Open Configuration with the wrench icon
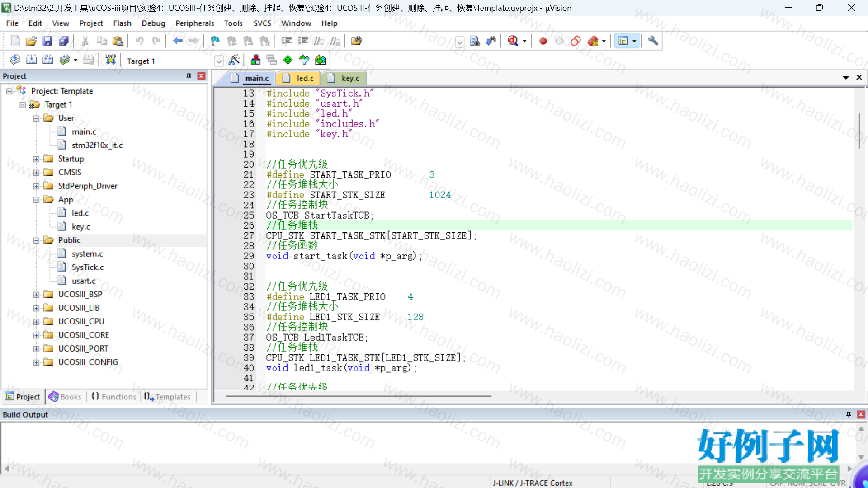Image resolution: width=868 pixels, height=488 pixels. (653, 41)
